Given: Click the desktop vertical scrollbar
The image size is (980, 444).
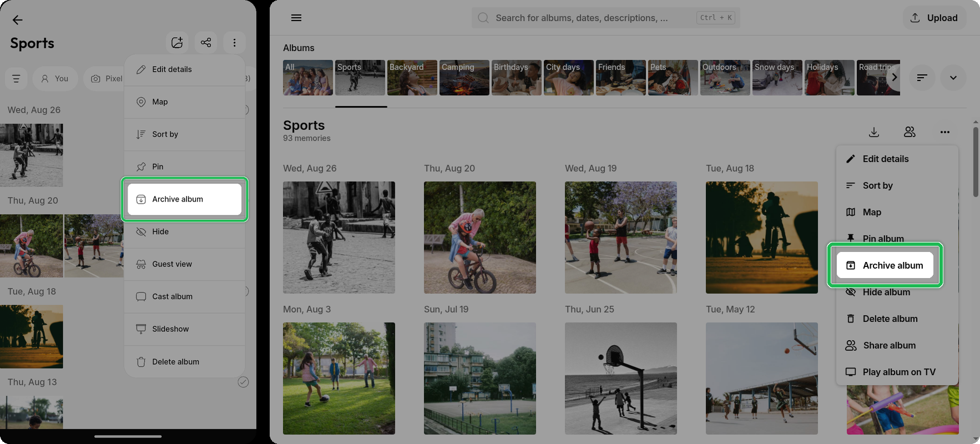Looking at the screenshot, I should [976, 162].
